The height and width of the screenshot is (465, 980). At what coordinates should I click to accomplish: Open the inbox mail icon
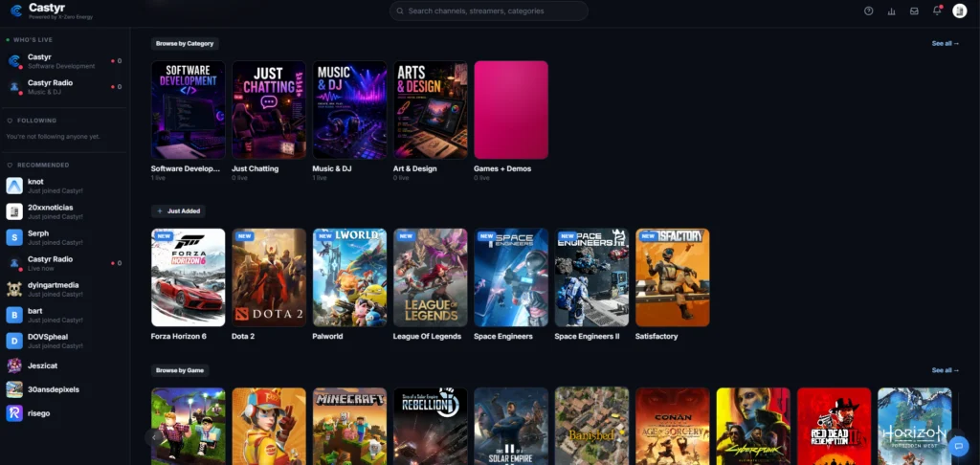pyautogui.click(x=914, y=11)
